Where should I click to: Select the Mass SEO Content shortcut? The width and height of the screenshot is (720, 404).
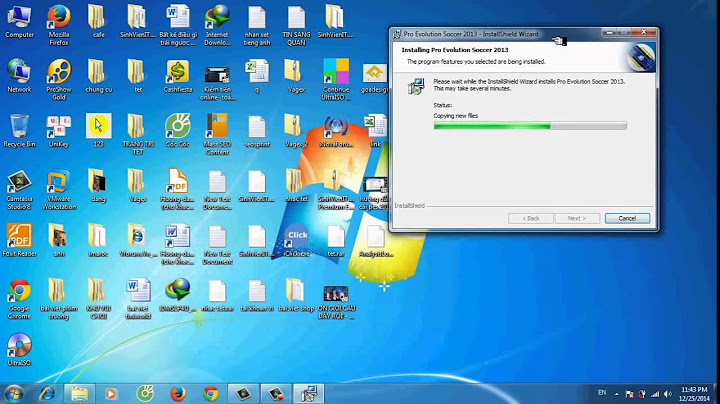(217, 135)
